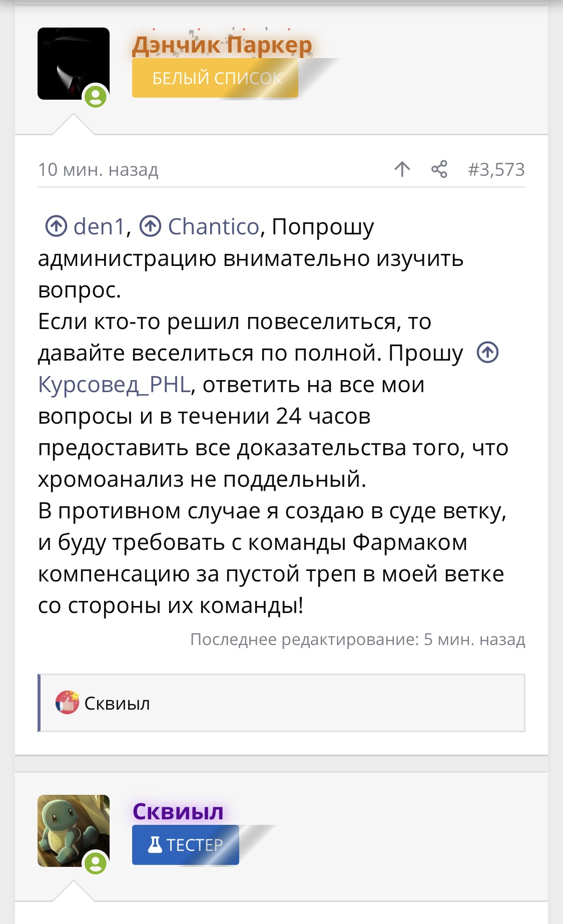Screen dimensions: 563x924
Task: Open Сквиыл's Squirtle avatar
Action: [73, 830]
